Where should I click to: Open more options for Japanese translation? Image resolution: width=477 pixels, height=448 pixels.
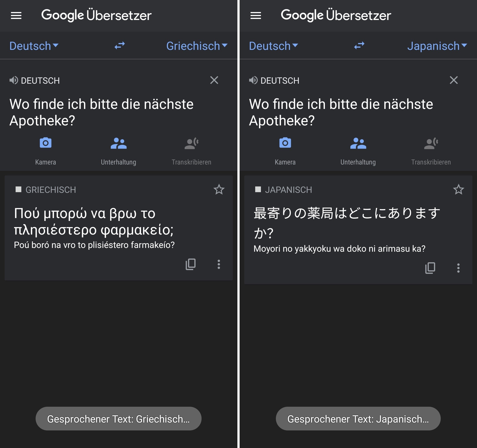[x=458, y=268]
